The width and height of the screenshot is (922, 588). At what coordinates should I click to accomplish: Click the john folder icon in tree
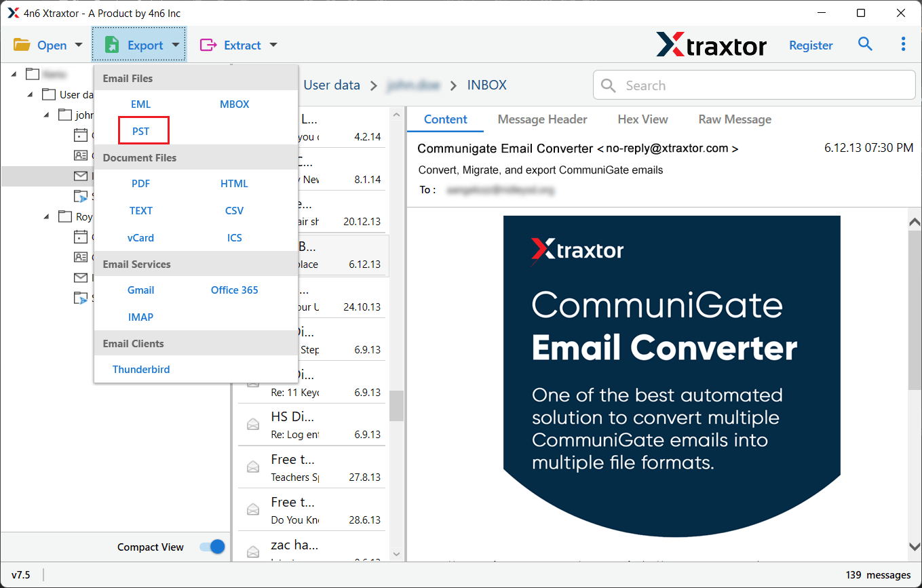(65, 115)
